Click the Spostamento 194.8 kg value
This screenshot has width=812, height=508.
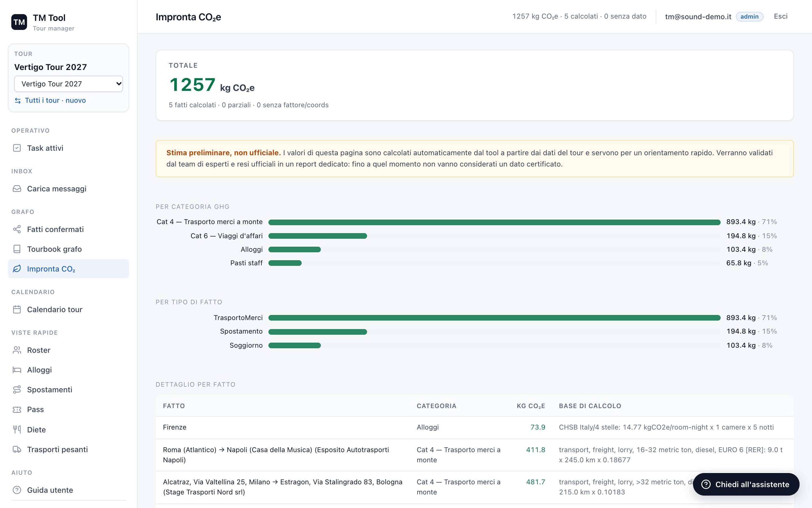point(741,331)
